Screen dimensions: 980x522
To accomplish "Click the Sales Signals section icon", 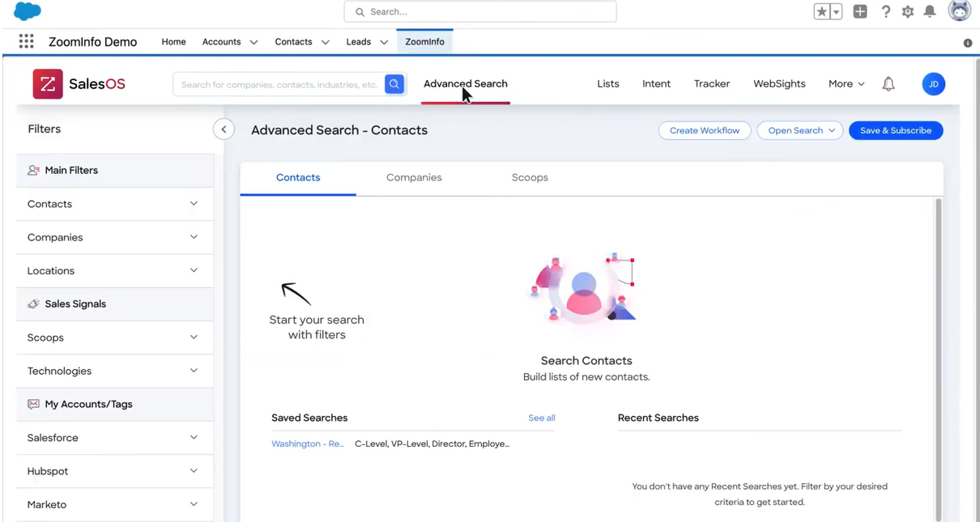I will 33,304.
